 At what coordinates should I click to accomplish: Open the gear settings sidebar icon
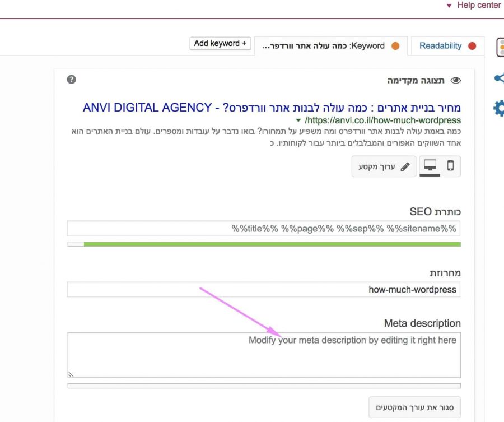pyautogui.click(x=499, y=108)
